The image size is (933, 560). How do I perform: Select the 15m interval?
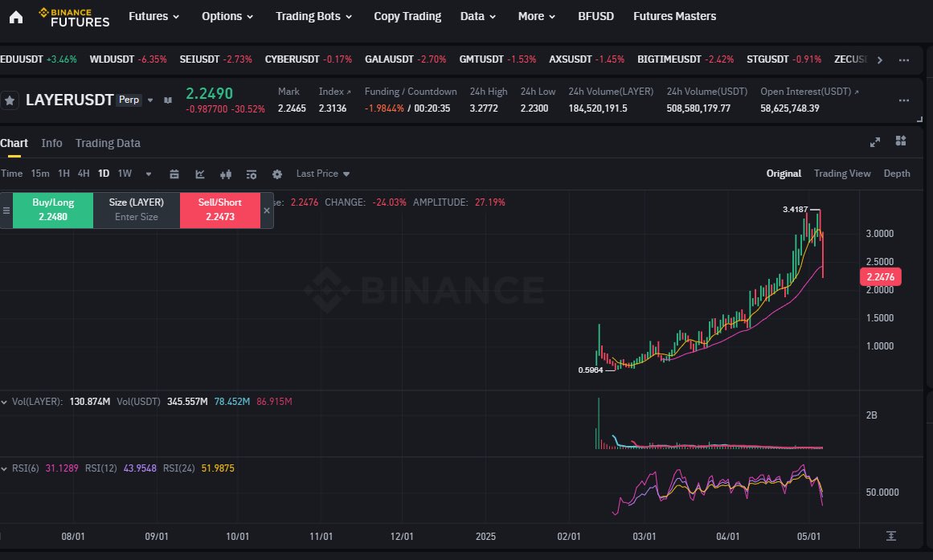40,174
